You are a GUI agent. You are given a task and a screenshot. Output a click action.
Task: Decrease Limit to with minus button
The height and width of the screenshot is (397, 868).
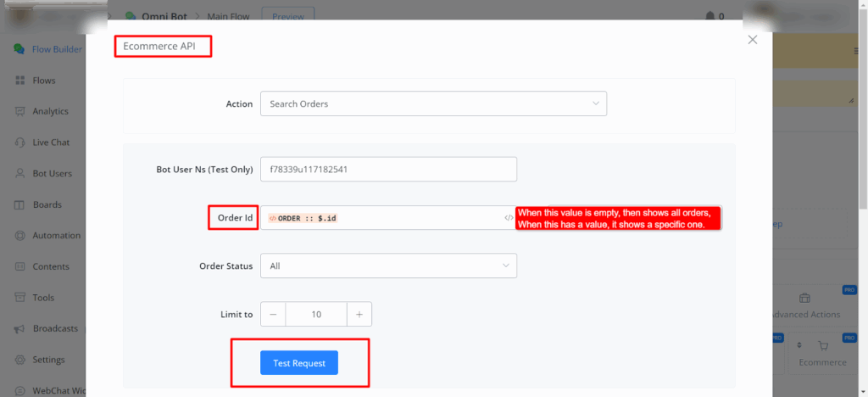[x=273, y=314]
